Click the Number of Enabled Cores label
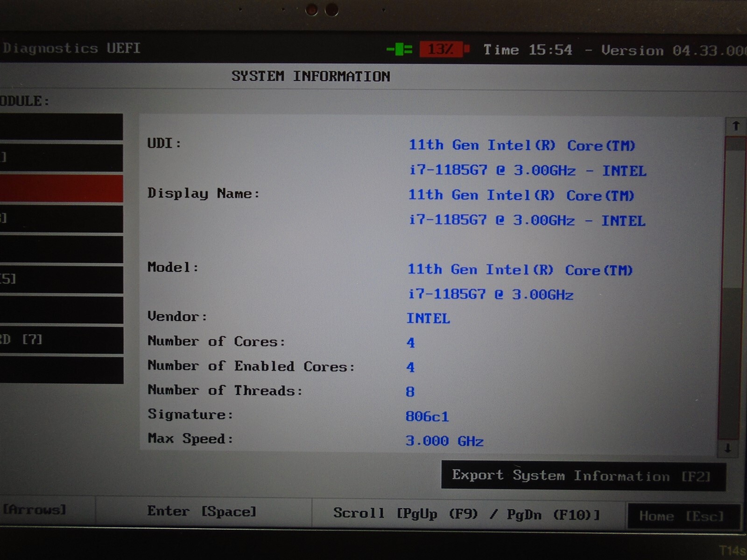Screen dimensions: 747x560 251,366
